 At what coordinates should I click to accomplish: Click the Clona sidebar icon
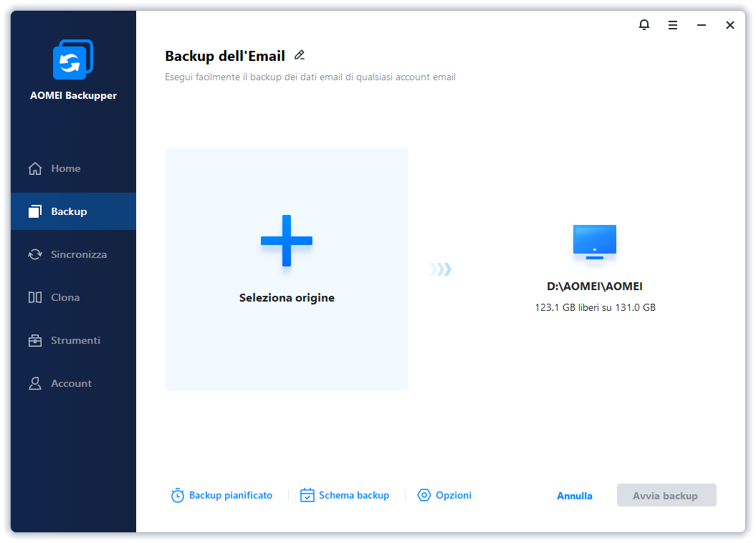pyautogui.click(x=35, y=297)
